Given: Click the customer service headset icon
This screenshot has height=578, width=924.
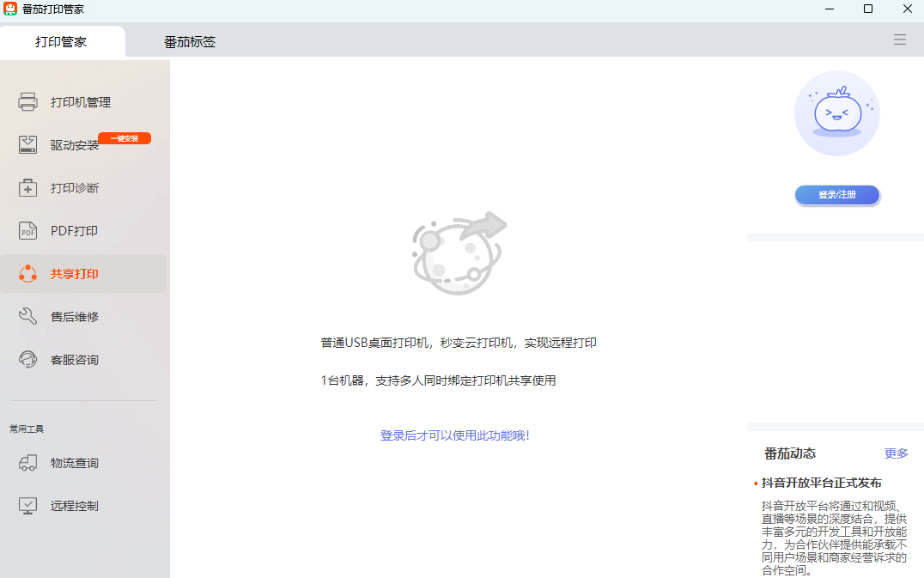Looking at the screenshot, I should pyautogui.click(x=27, y=360).
